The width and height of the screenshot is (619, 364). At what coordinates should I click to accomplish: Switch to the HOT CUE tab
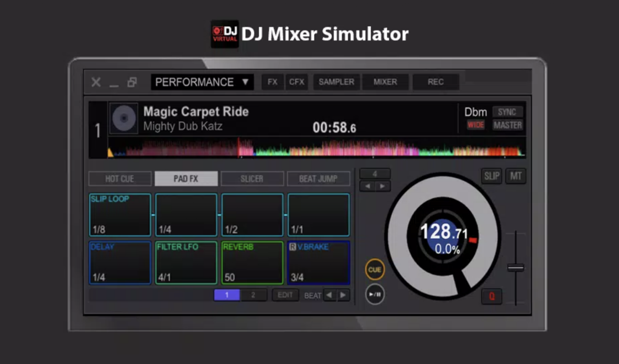point(120,179)
